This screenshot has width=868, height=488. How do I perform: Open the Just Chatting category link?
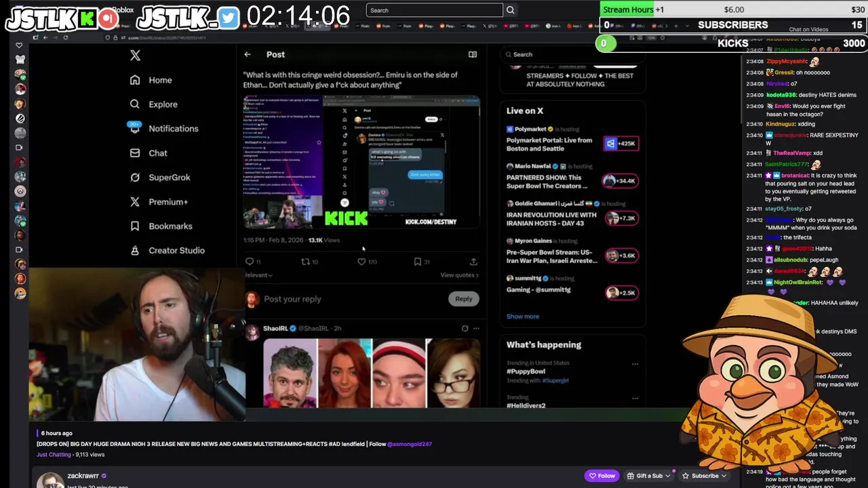click(54, 455)
